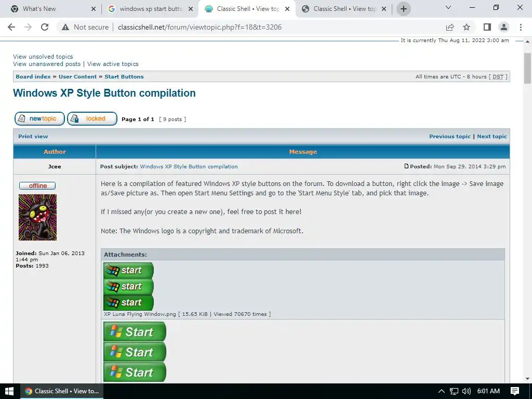
Task: Open the taskbar clock 6:01 AM
Action: (x=488, y=391)
